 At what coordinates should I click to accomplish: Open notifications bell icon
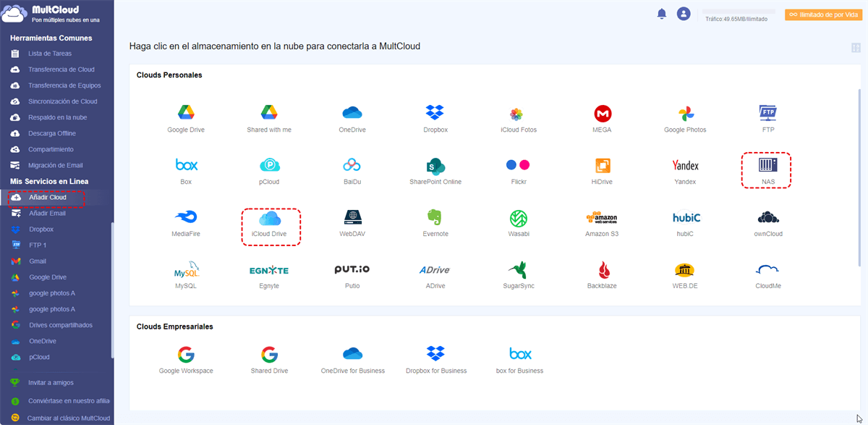(x=661, y=14)
